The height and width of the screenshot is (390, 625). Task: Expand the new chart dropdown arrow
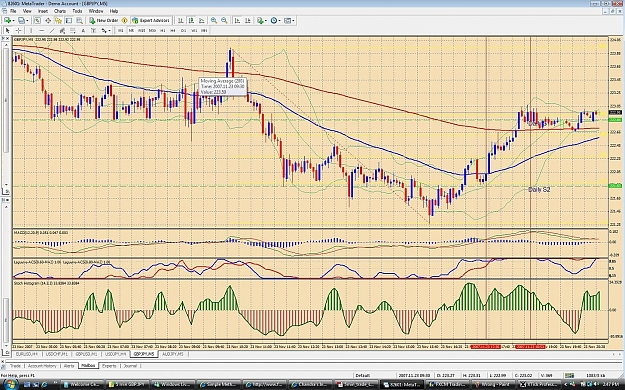(x=14, y=20)
